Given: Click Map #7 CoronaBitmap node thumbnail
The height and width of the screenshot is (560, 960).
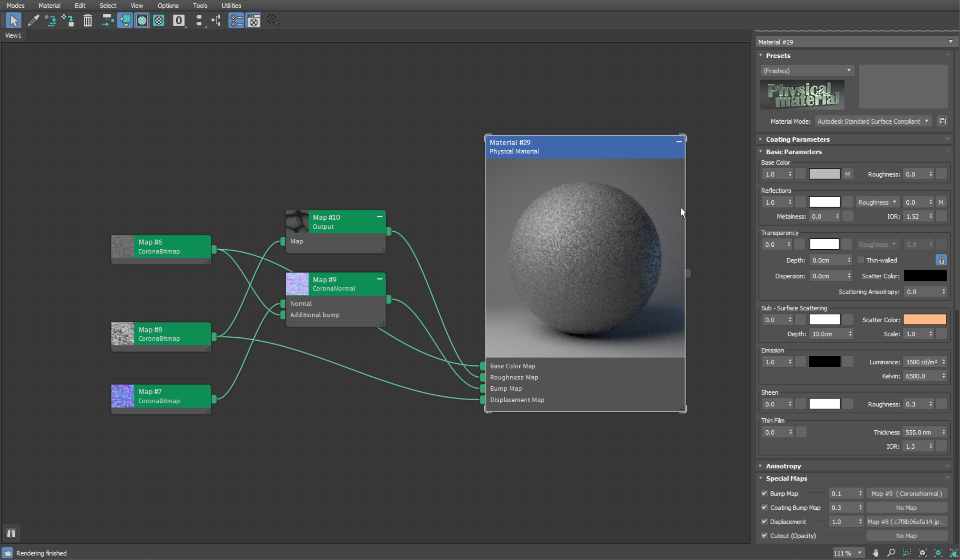Looking at the screenshot, I should pyautogui.click(x=122, y=396).
